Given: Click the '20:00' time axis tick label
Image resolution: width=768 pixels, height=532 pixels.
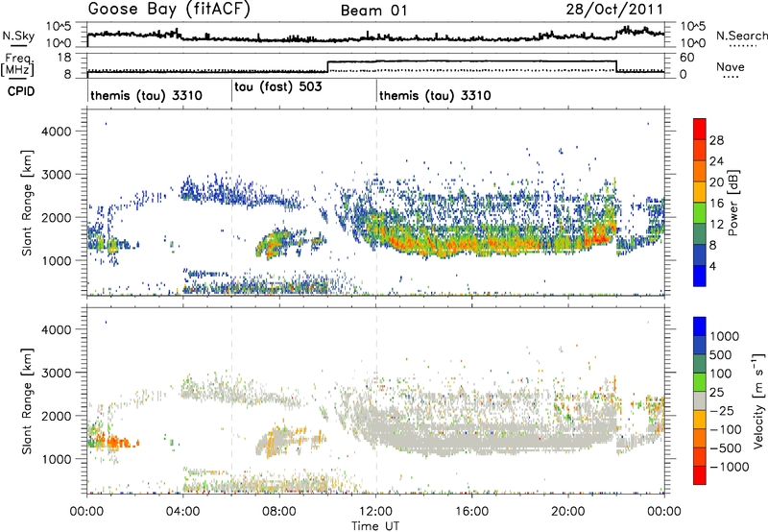Looking at the screenshot, I should (x=568, y=512).
